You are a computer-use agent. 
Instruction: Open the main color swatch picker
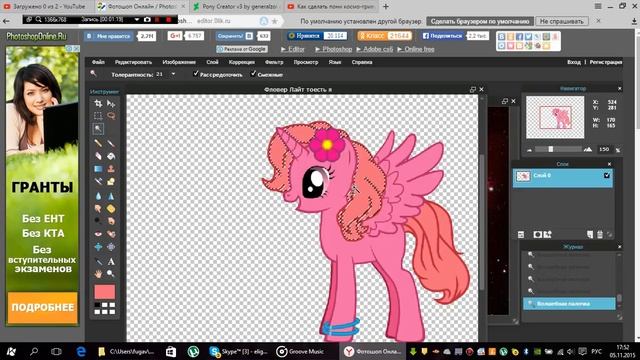pos(104,292)
